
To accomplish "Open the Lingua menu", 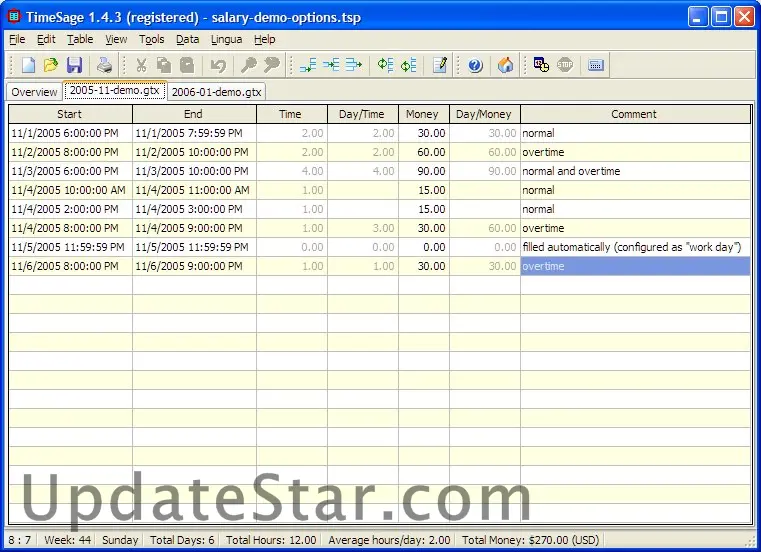I will (225, 39).
